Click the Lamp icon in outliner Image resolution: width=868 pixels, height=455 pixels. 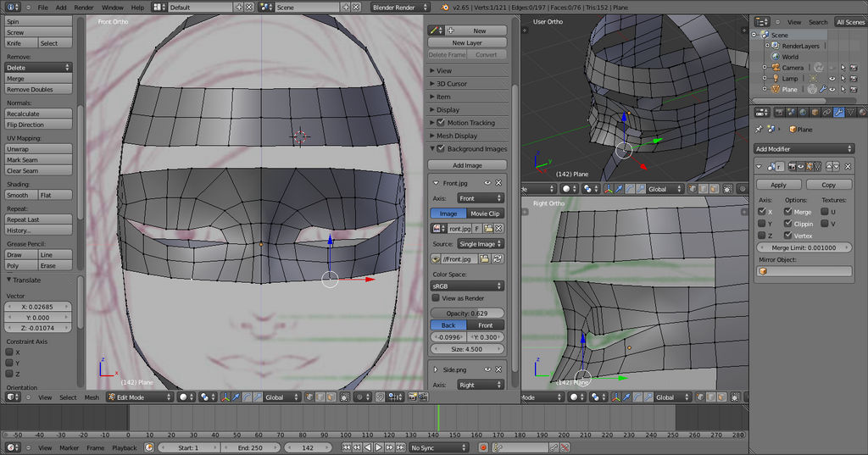775,78
